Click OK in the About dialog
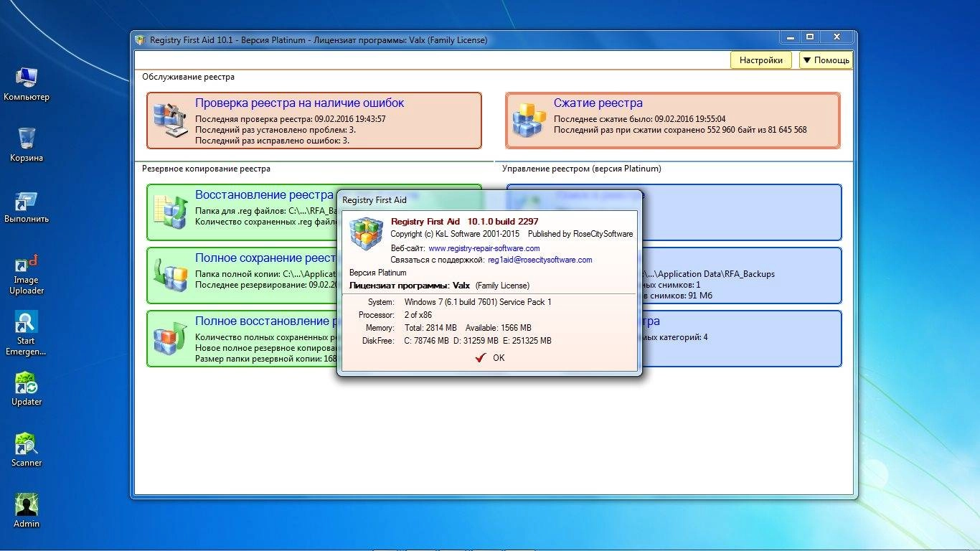This screenshot has height=551, width=980. (x=490, y=358)
